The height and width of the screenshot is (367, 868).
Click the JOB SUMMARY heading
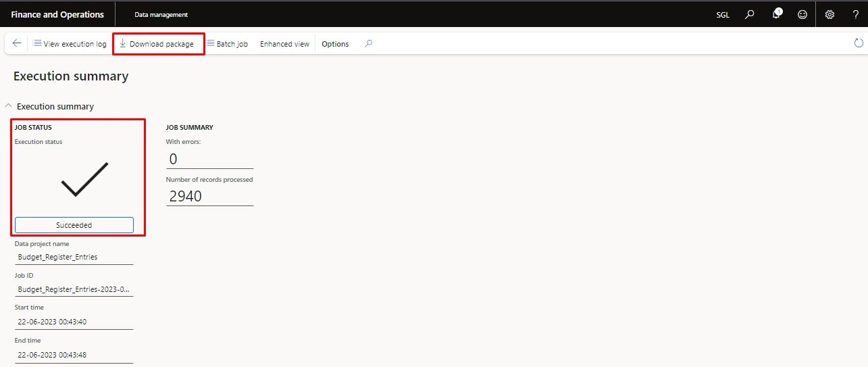tap(190, 127)
